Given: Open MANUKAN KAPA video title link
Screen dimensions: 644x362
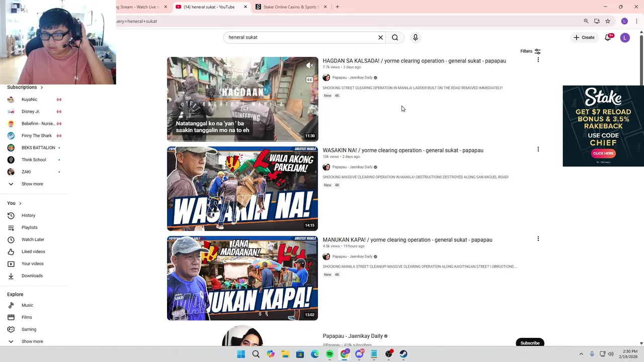Looking at the screenshot, I should pyautogui.click(x=408, y=240).
